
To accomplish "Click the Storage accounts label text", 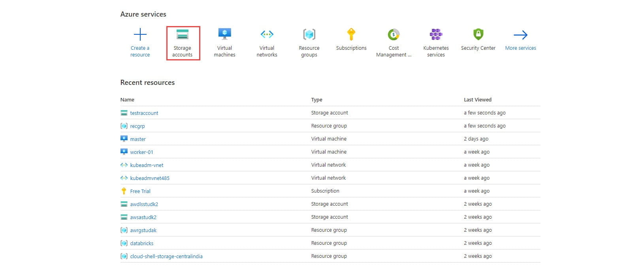I will 182,51.
